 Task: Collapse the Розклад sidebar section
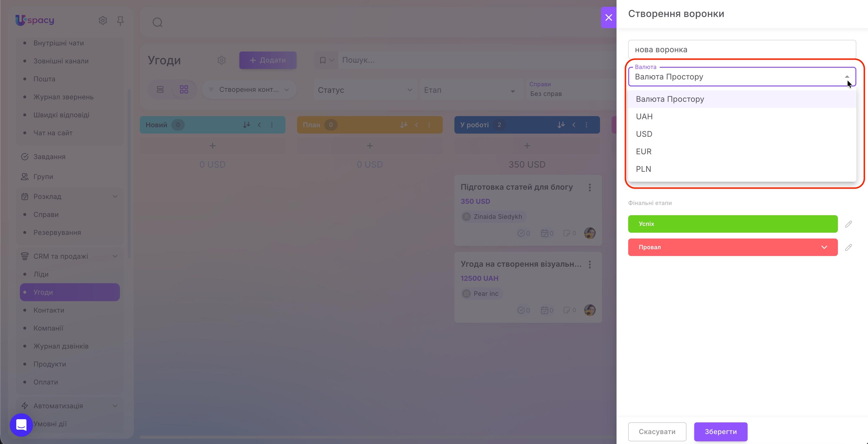115,196
